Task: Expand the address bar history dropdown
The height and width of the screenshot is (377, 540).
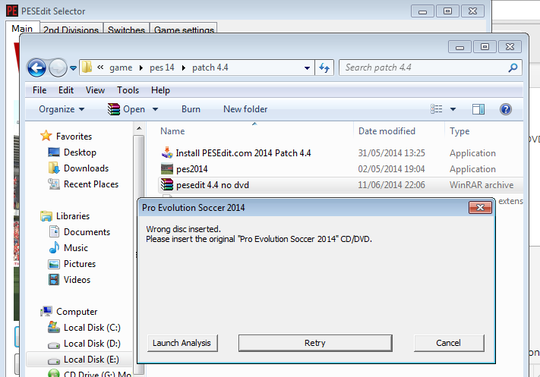Action: pos(307,68)
